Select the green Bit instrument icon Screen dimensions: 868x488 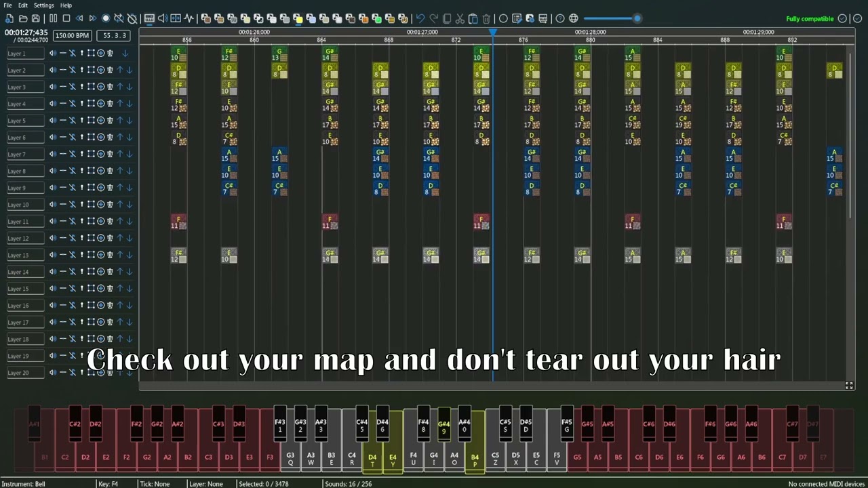pos(377,18)
